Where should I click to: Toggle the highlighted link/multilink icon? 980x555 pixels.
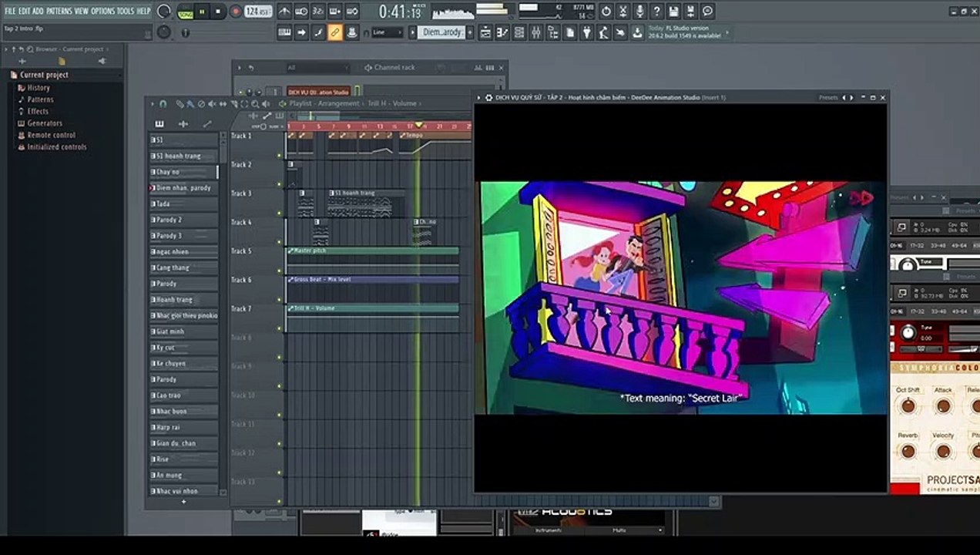click(334, 32)
